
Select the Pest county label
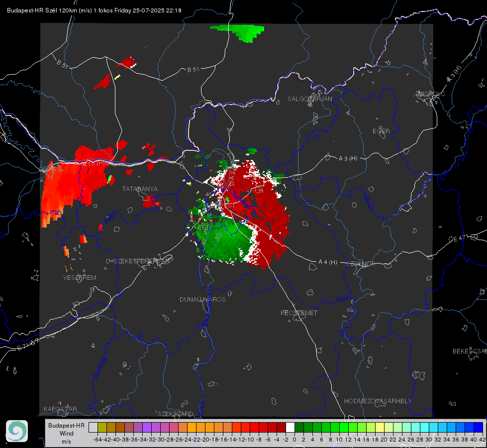coord(342,299)
